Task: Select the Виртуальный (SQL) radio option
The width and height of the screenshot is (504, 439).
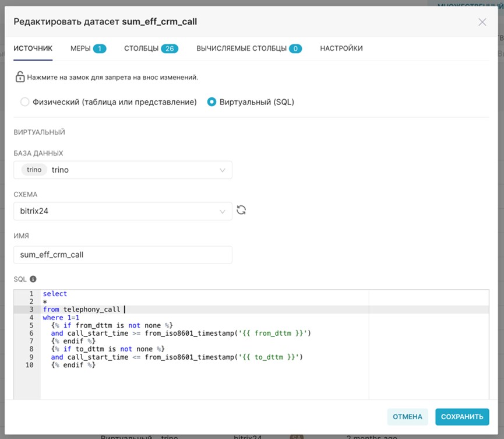Action: (x=212, y=102)
